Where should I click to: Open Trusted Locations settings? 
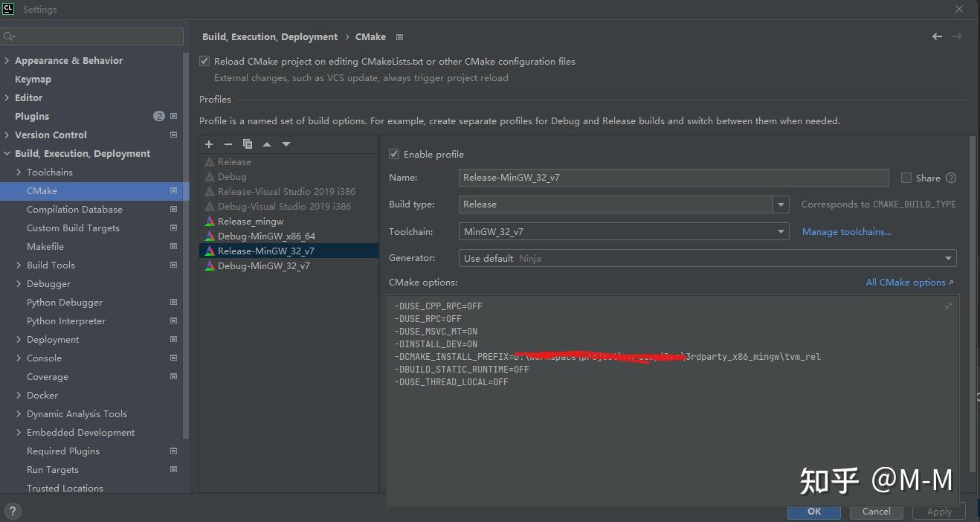click(65, 488)
